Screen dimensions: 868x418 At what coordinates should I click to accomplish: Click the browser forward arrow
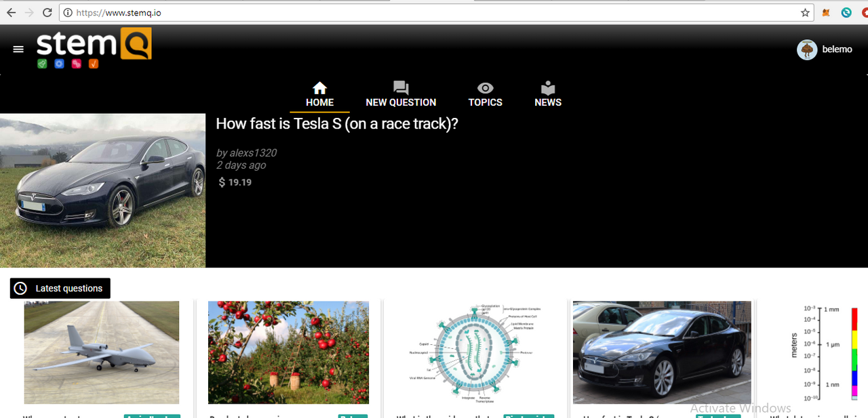[x=29, y=12]
